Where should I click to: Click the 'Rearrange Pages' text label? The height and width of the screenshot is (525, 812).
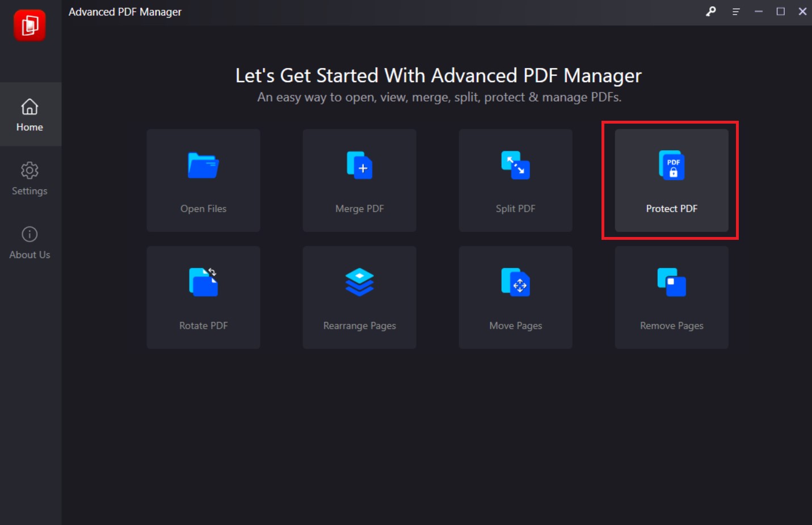[359, 325]
